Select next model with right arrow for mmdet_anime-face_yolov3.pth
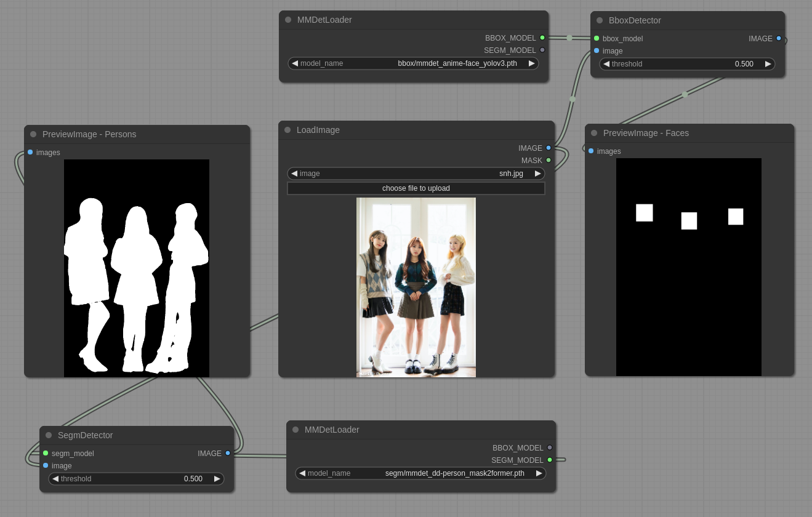812x517 pixels. pyautogui.click(x=532, y=63)
